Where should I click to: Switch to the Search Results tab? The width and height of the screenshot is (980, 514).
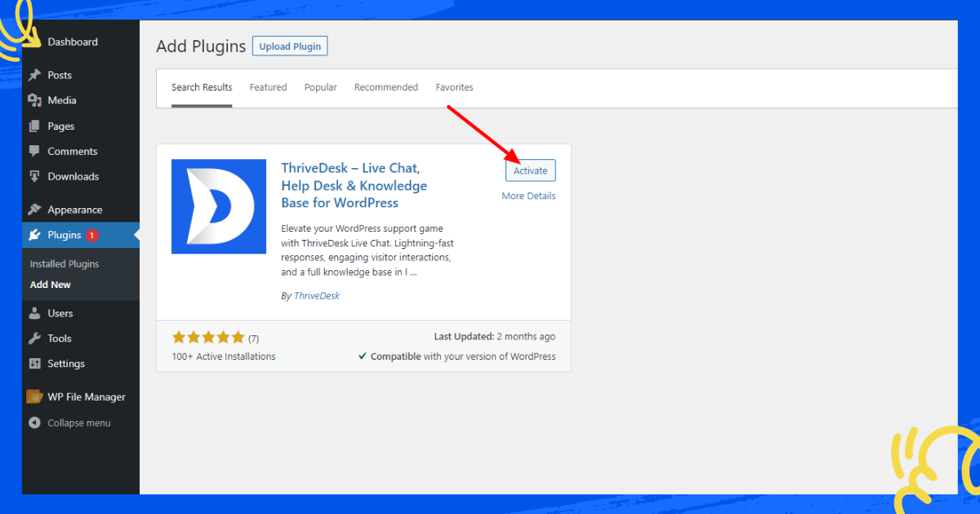pos(202,87)
